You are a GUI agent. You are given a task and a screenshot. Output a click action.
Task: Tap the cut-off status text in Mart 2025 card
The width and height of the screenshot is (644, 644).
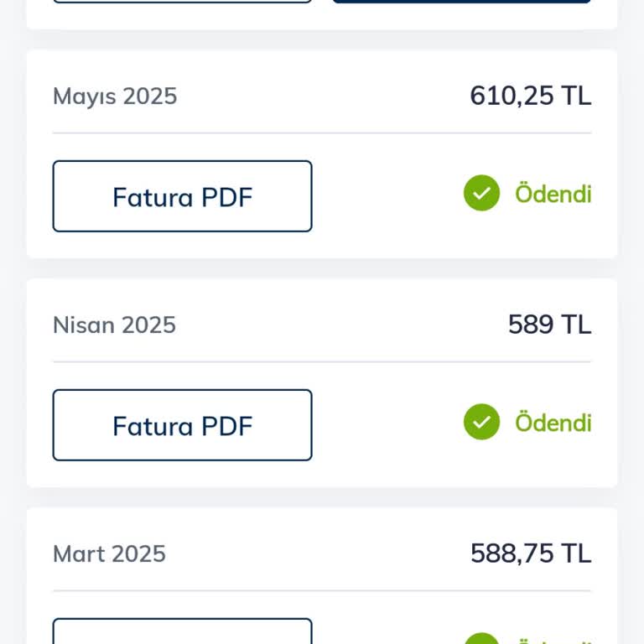553,641
